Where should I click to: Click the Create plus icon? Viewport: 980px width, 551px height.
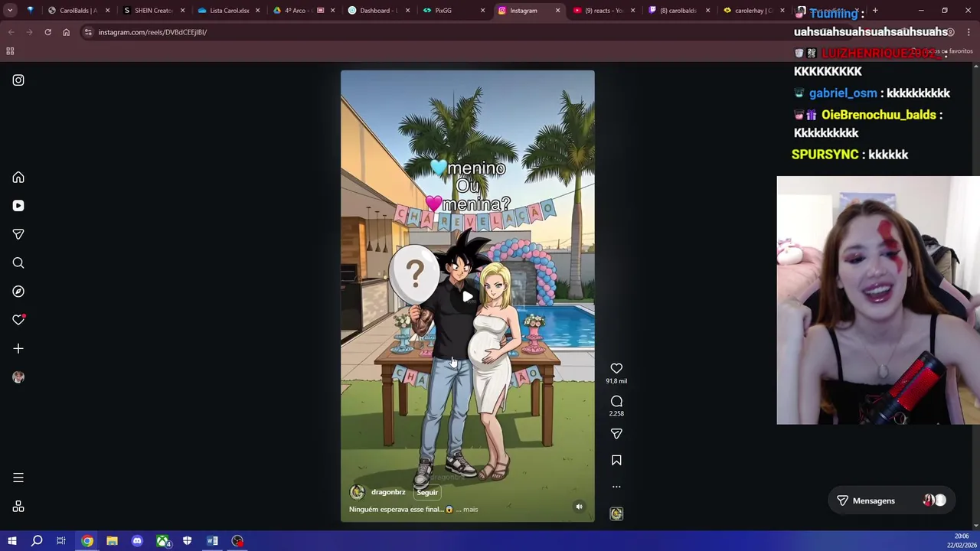coord(18,349)
